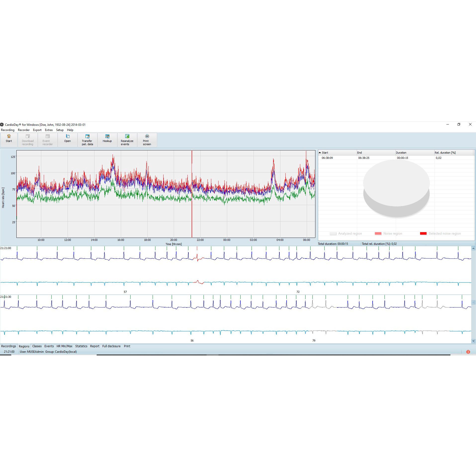Switch to the Events tab
476x476 pixels.
pyautogui.click(x=49, y=346)
